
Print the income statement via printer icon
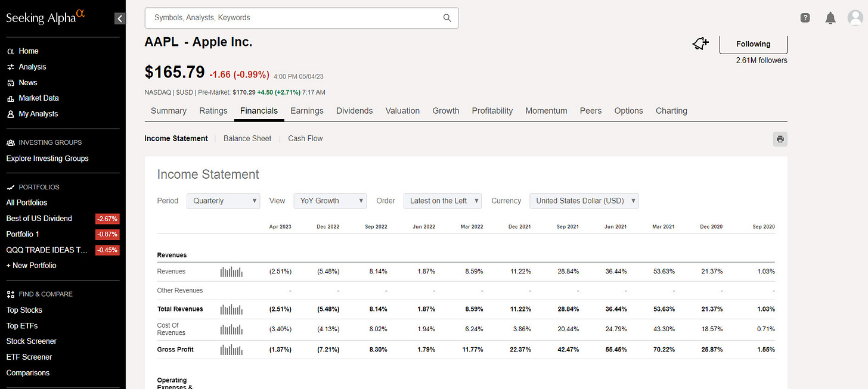(780, 139)
